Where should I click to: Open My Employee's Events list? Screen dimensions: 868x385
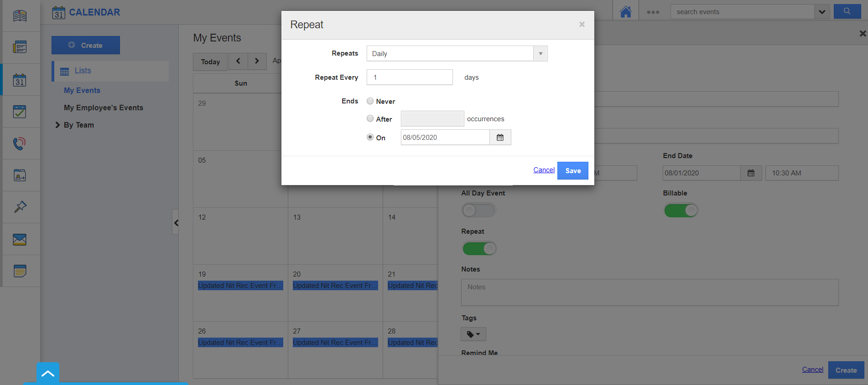(104, 108)
